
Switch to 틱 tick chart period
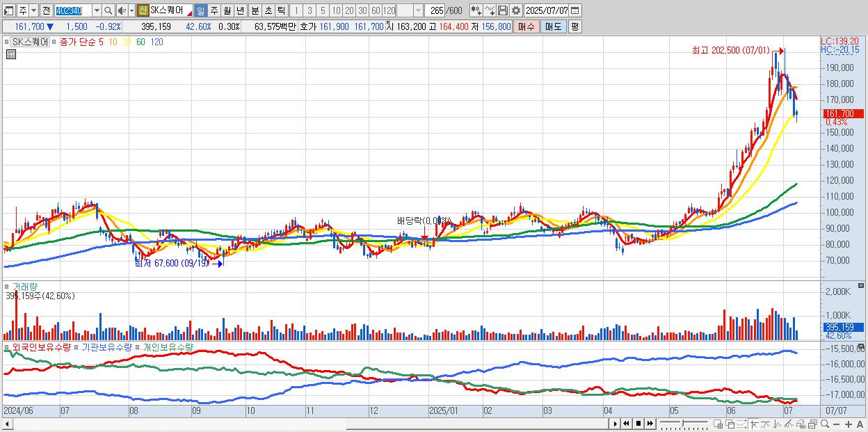(x=281, y=10)
